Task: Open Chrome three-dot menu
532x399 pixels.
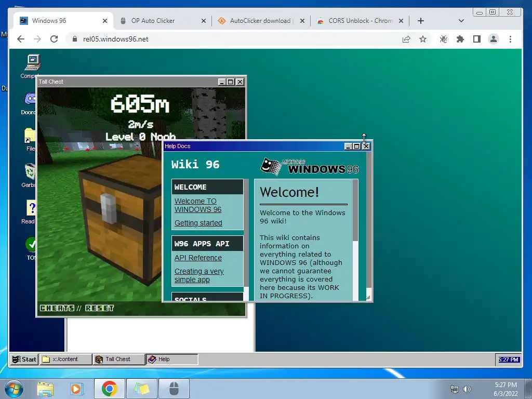Action: (510, 39)
